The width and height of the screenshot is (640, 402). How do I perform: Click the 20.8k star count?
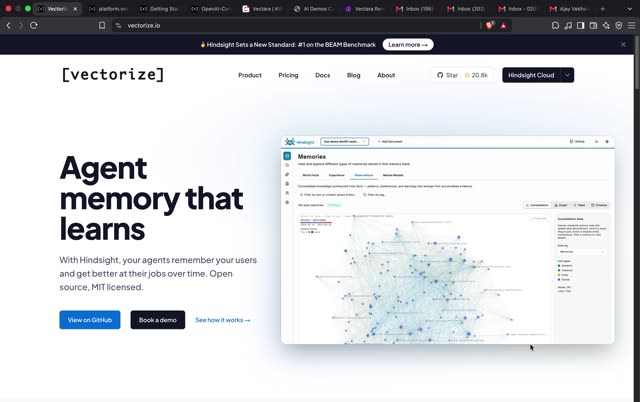tap(476, 75)
